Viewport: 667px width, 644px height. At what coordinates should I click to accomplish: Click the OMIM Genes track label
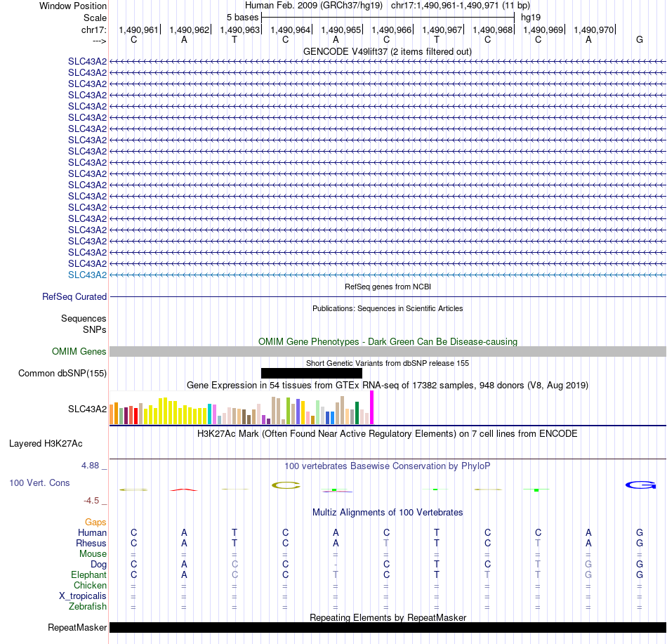[x=79, y=351]
